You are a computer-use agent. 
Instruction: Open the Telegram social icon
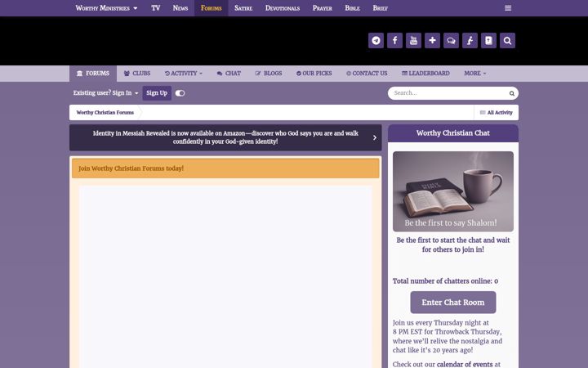(376, 41)
